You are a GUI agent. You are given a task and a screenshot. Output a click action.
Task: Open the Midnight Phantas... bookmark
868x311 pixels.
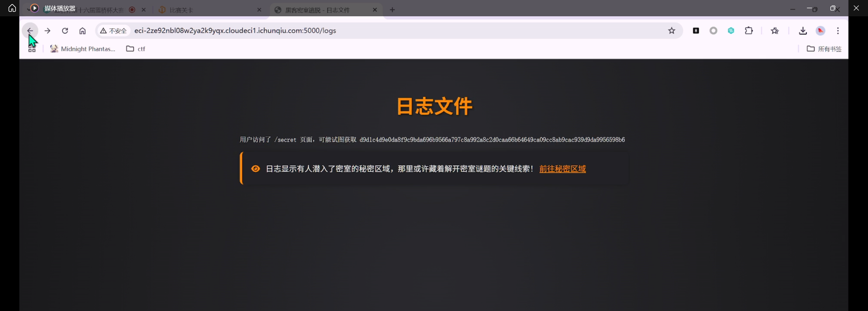83,49
